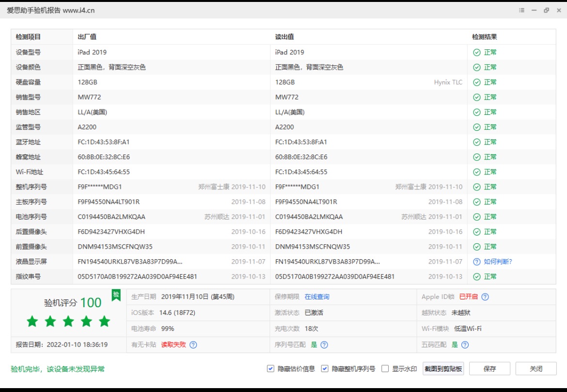Click 关闭 button

click(x=536, y=369)
